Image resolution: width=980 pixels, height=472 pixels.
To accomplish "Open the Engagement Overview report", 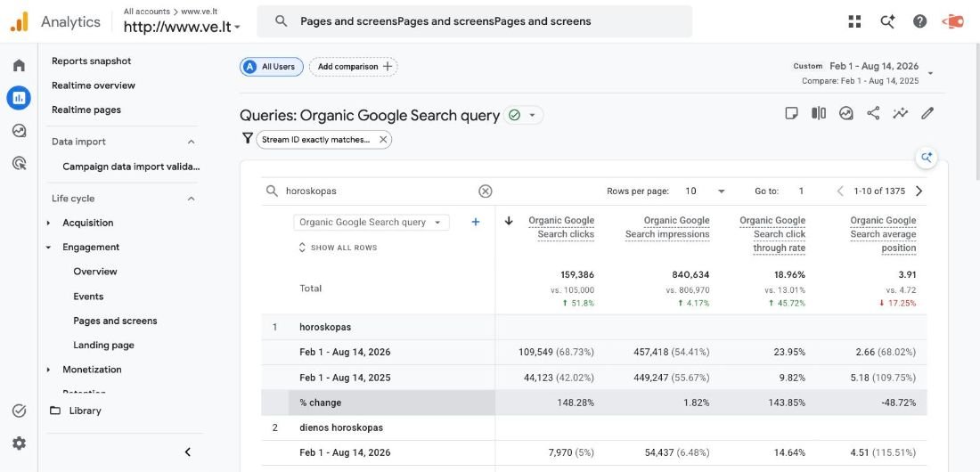I will pos(95,272).
